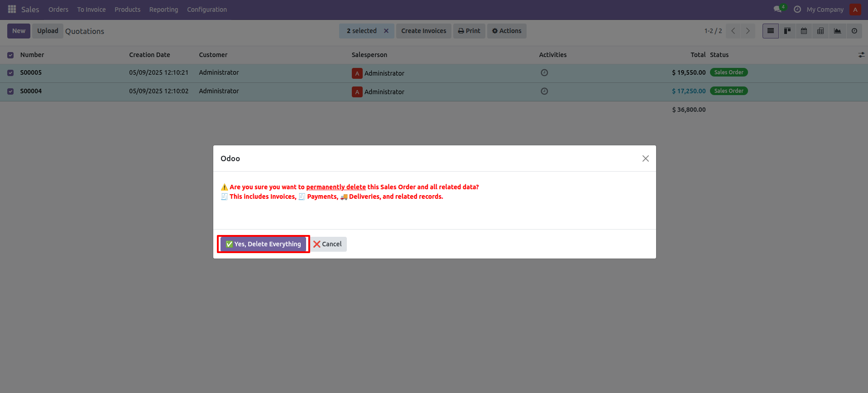Click the New button
This screenshot has width=868, height=393.
[19, 31]
